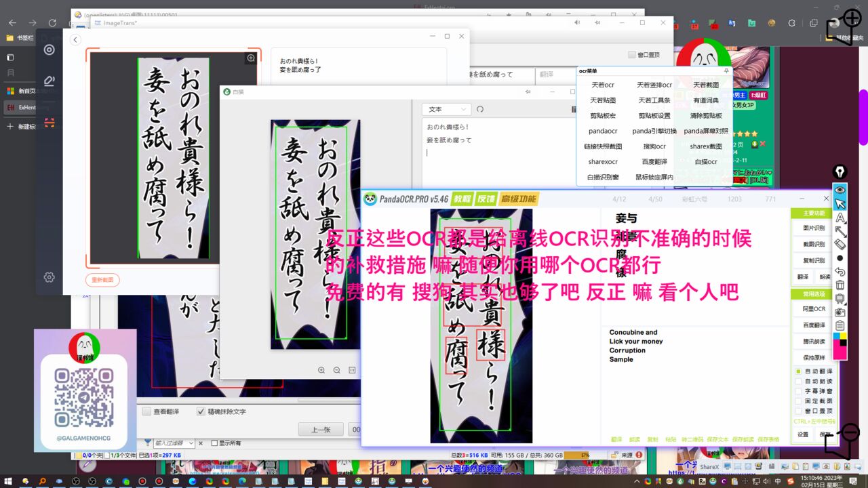Toggle the 自动翻译 checkbox in PandaOCR

[x=798, y=371]
